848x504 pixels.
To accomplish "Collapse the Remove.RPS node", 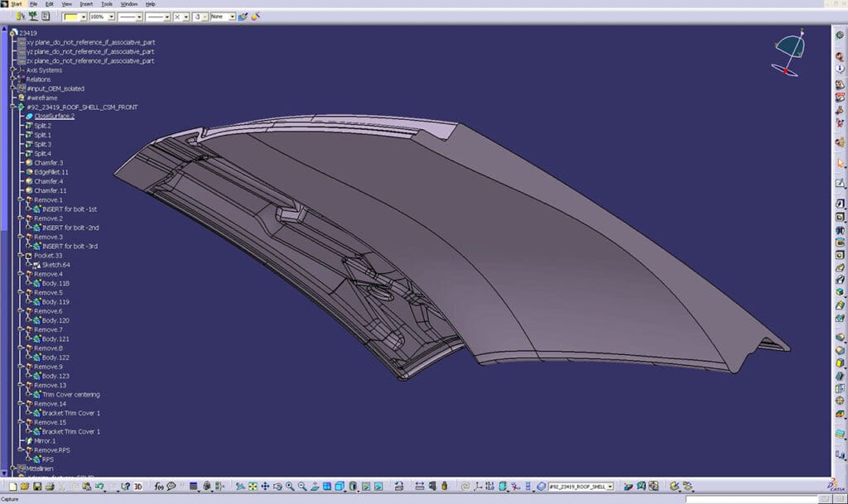I will [21, 450].
